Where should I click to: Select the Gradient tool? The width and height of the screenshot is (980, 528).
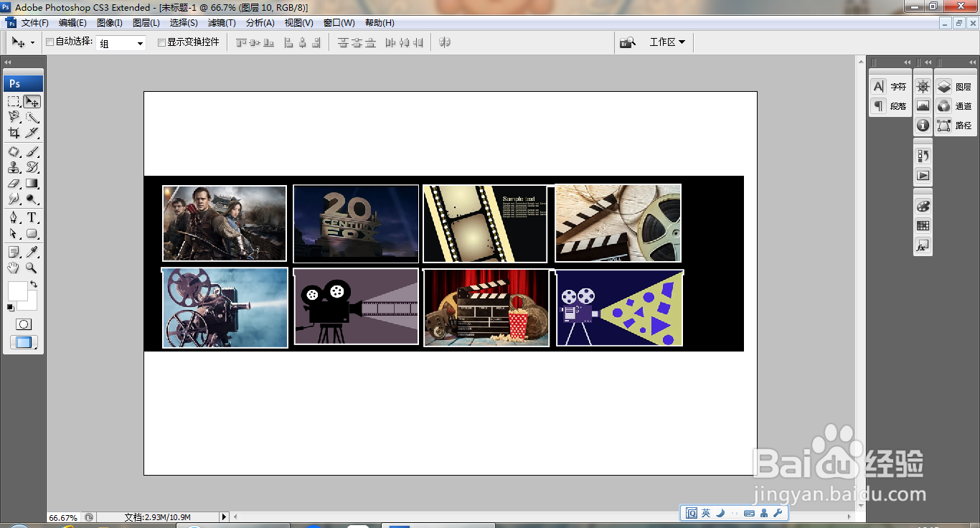pyautogui.click(x=32, y=183)
